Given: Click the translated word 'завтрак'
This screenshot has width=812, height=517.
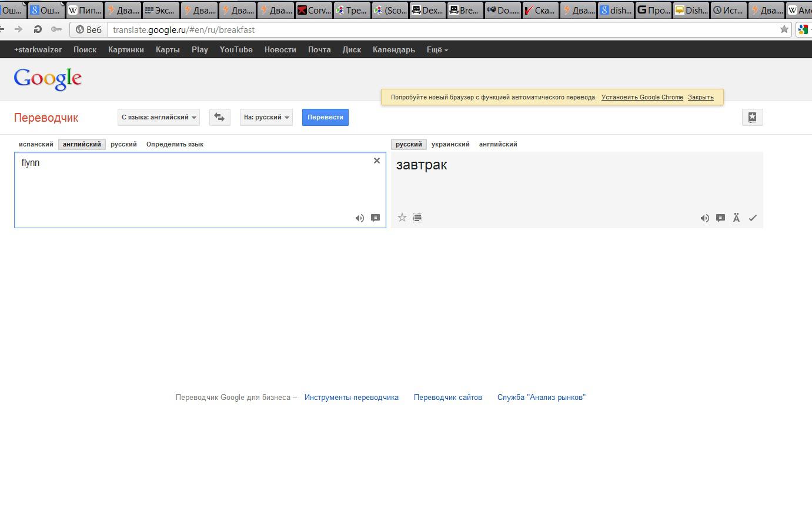Looking at the screenshot, I should [x=422, y=165].
